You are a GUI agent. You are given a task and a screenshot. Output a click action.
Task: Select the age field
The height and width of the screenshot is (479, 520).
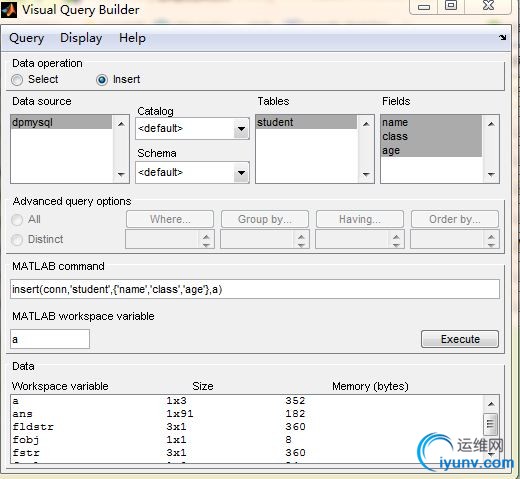pos(431,150)
